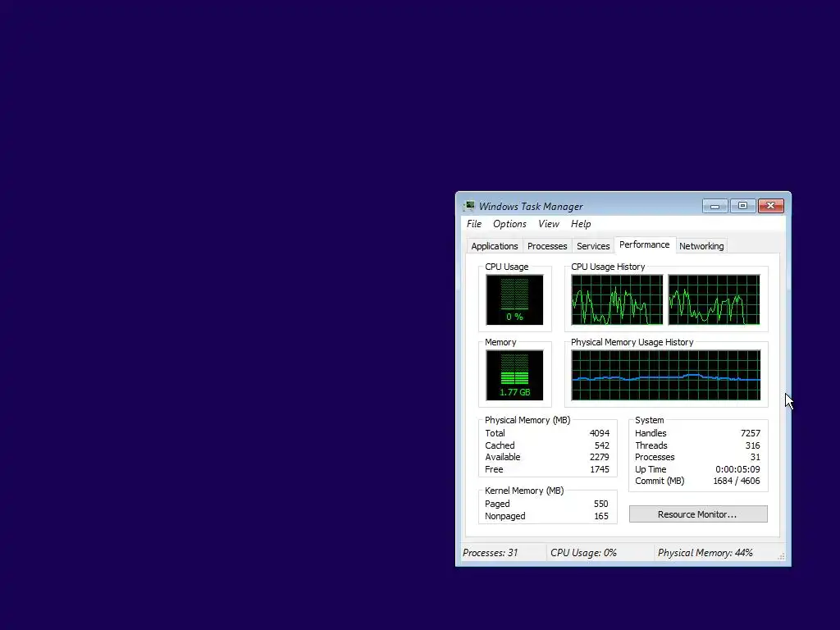Maximize the Task Manager window

[742, 206]
